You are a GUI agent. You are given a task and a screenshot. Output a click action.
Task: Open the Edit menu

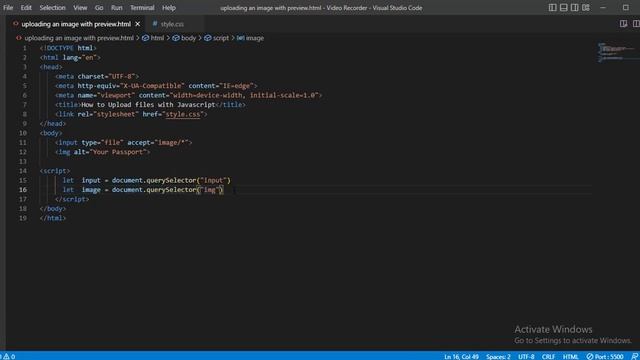click(x=26, y=8)
